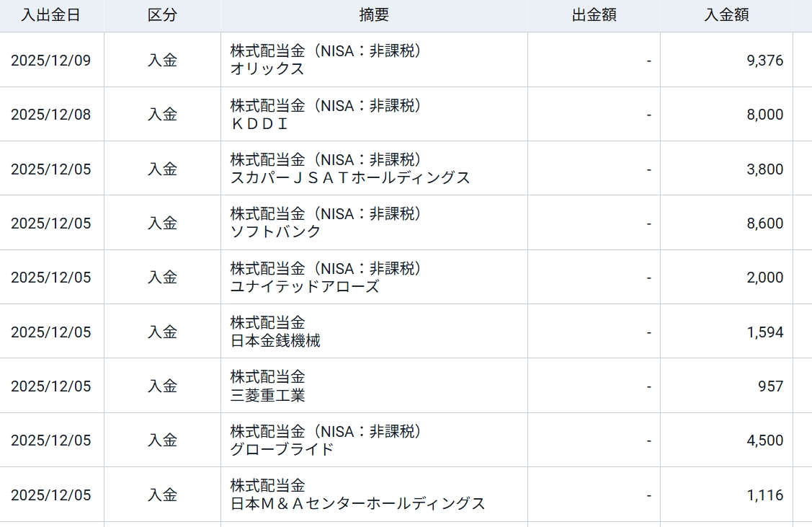The height and width of the screenshot is (527, 812).
Task: Click the 9,376 deposit amount
Action: [x=764, y=61]
